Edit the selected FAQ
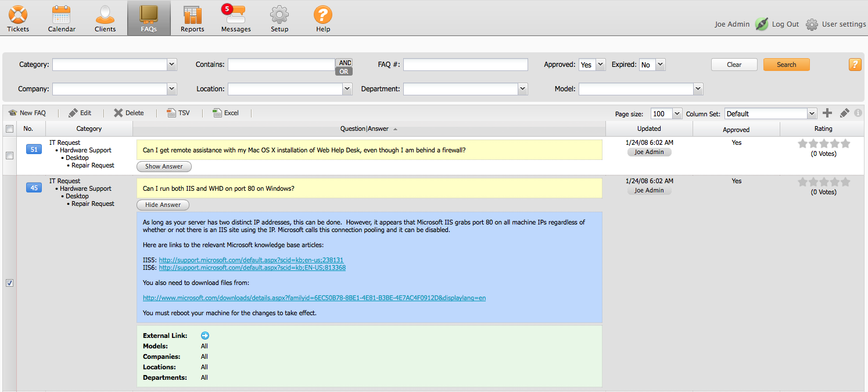Screen dimensions: 868x392 80,113
